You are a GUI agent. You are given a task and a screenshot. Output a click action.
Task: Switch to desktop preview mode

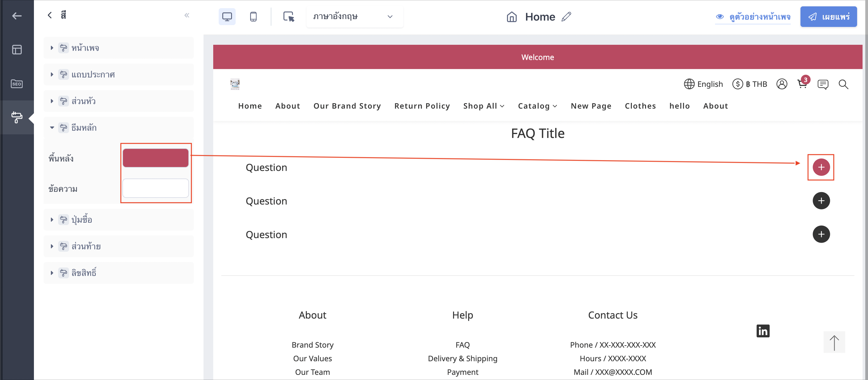pos(227,17)
